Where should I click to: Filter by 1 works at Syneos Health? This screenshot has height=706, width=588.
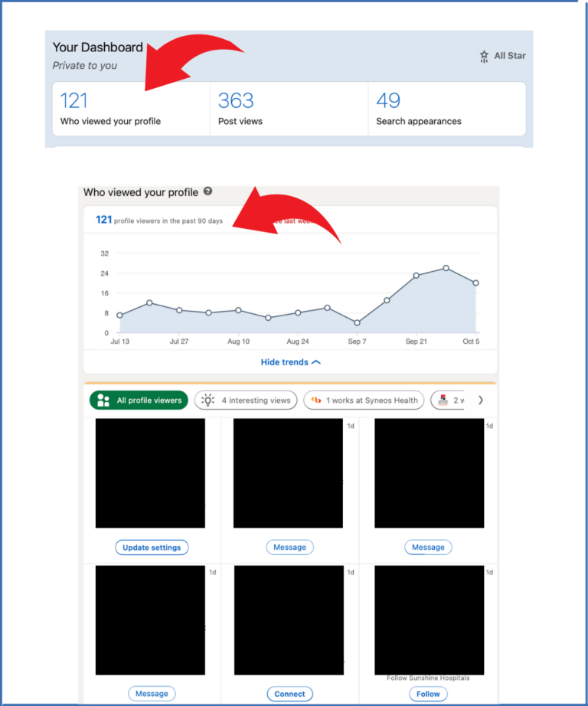364,400
